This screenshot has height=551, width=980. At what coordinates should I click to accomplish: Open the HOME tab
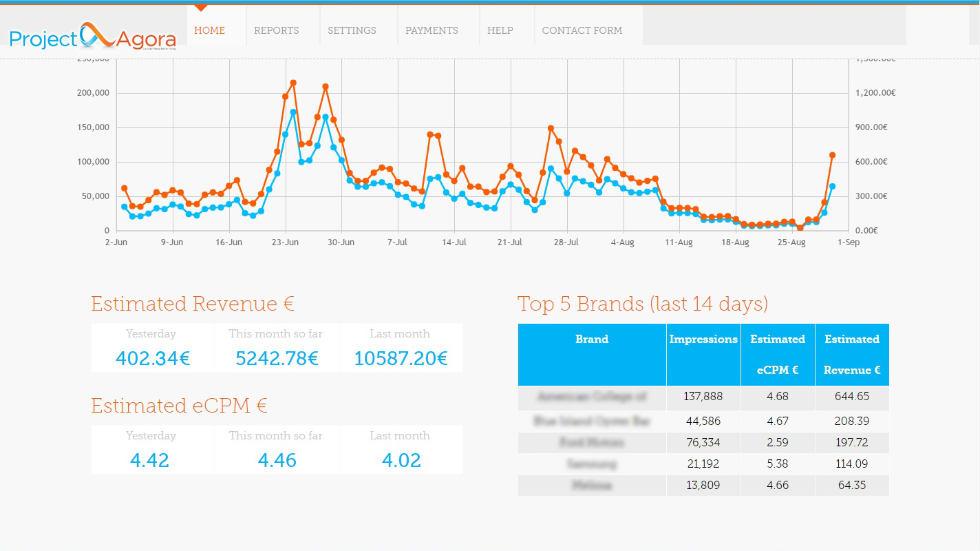[209, 30]
